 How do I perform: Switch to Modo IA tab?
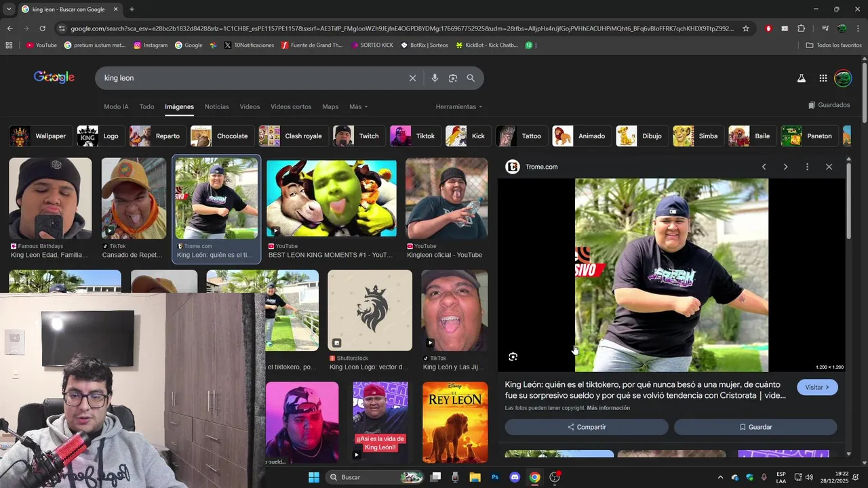click(x=116, y=106)
